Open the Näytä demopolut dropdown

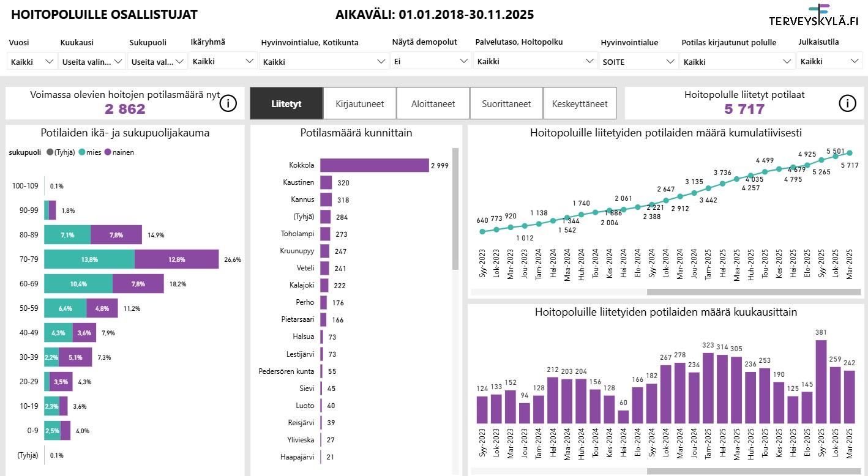(430, 61)
